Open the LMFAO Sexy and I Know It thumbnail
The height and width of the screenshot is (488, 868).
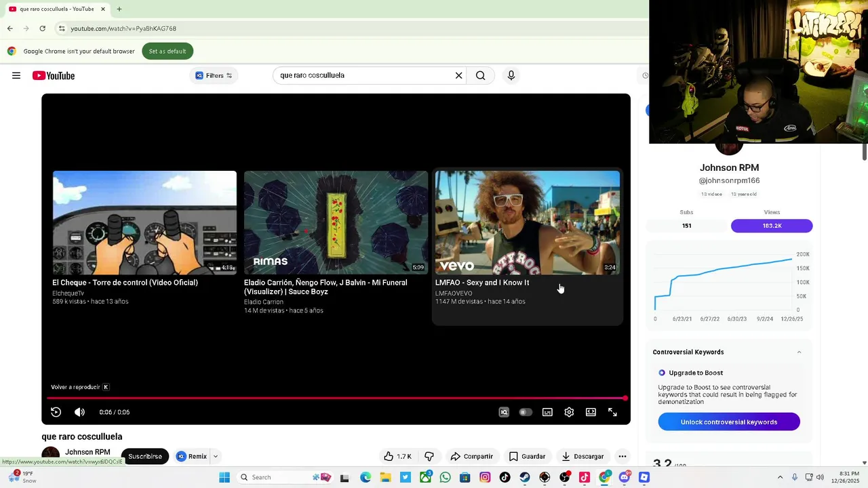(528, 222)
